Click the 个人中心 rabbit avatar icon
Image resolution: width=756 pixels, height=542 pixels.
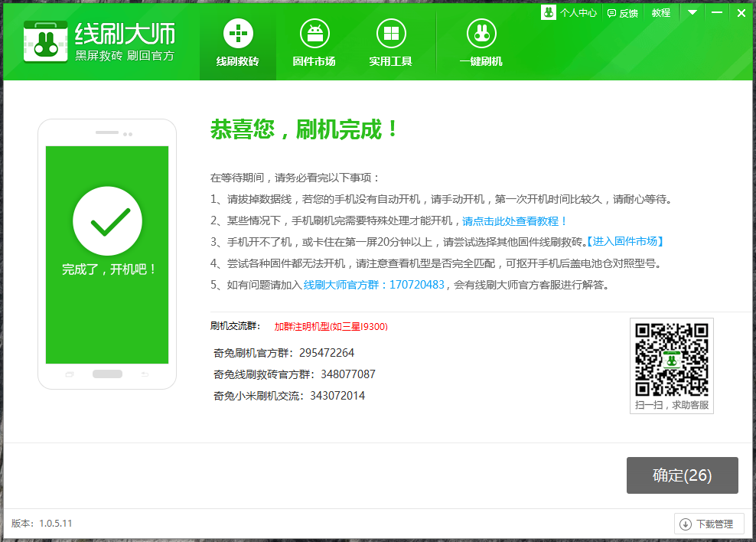pyautogui.click(x=549, y=12)
